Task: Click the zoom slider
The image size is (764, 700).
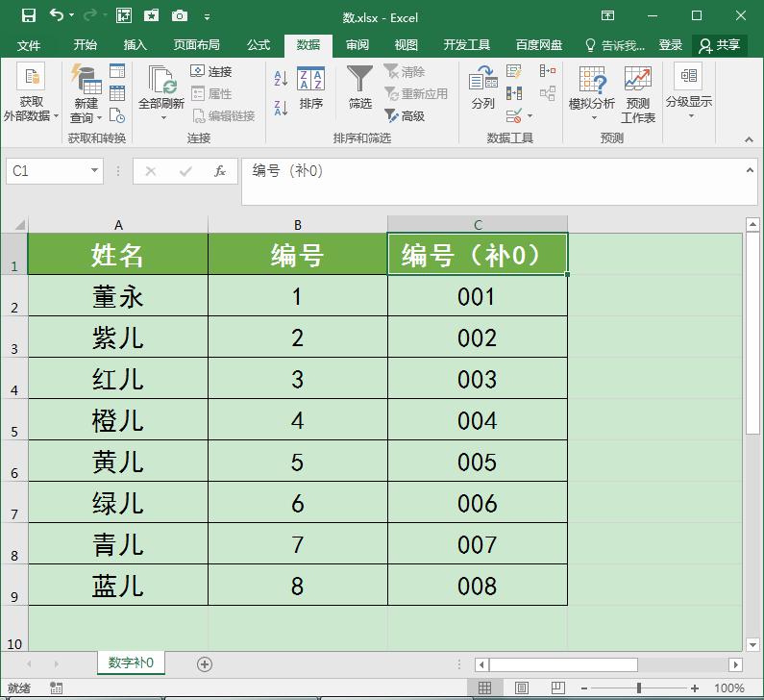Action: click(x=639, y=687)
